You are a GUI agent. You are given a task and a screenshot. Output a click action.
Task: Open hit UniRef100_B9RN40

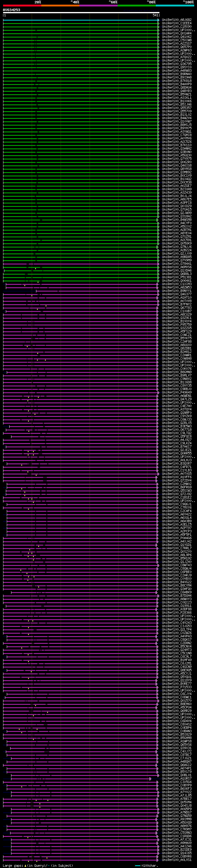[177, 74]
